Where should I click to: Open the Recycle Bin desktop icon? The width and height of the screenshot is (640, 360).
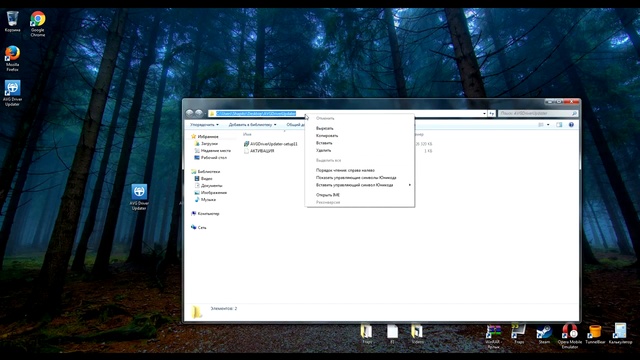[x=13, y=22]
